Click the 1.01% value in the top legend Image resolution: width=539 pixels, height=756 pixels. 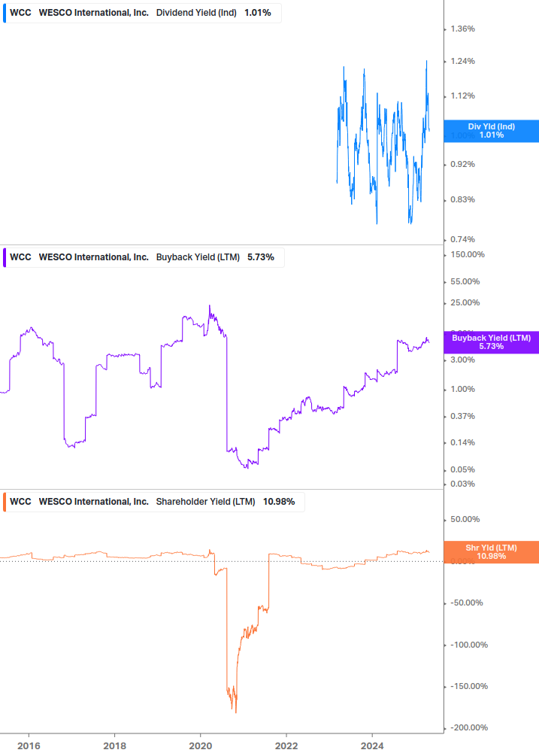click(258, 13)
